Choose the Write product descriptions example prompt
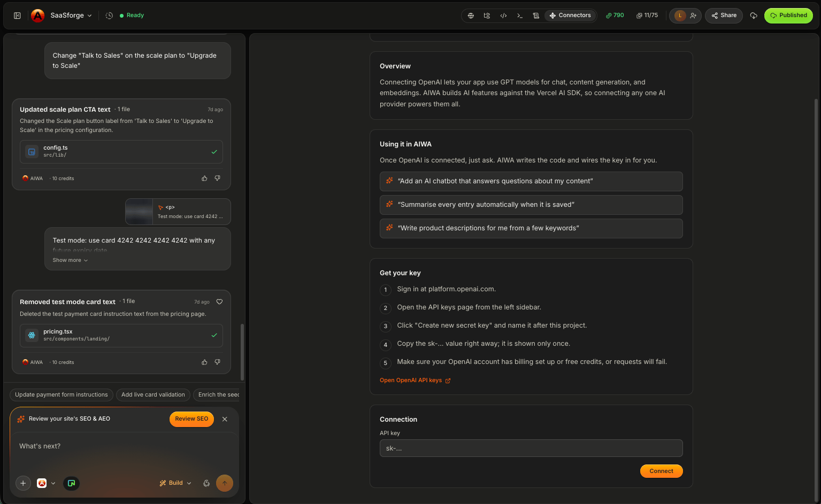Viewport: 821px width, 504px height. (x=531, y=228)
